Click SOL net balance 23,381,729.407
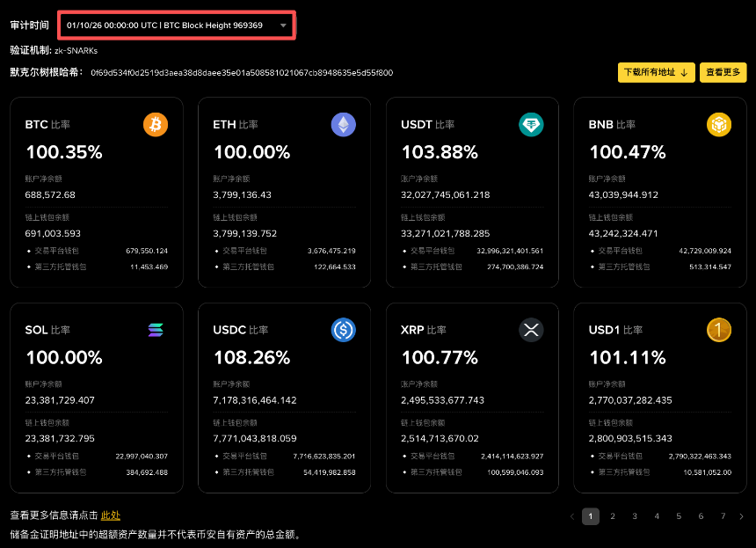Screen dimensions: 756x548 [x=60, y=400]
